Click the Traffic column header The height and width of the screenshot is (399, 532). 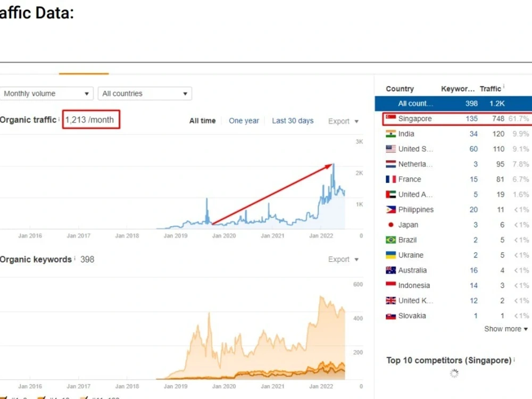point(490,89)
